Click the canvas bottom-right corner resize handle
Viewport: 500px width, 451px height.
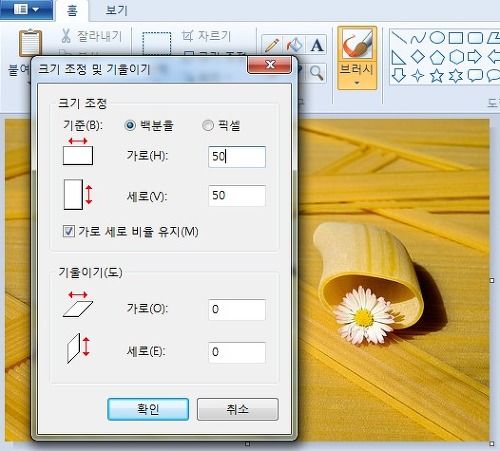[x=492, y=444]
